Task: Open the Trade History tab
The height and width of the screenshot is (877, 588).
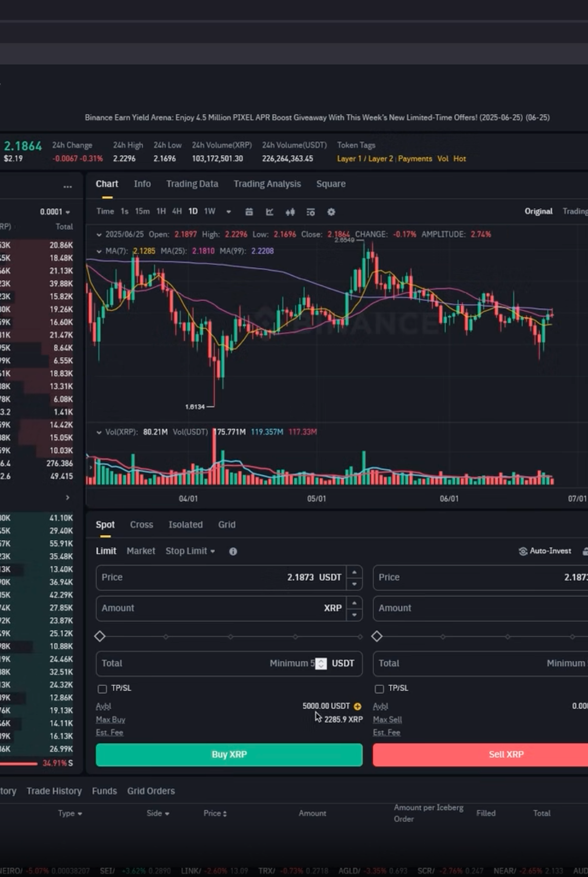Action: tap(54, 791)
